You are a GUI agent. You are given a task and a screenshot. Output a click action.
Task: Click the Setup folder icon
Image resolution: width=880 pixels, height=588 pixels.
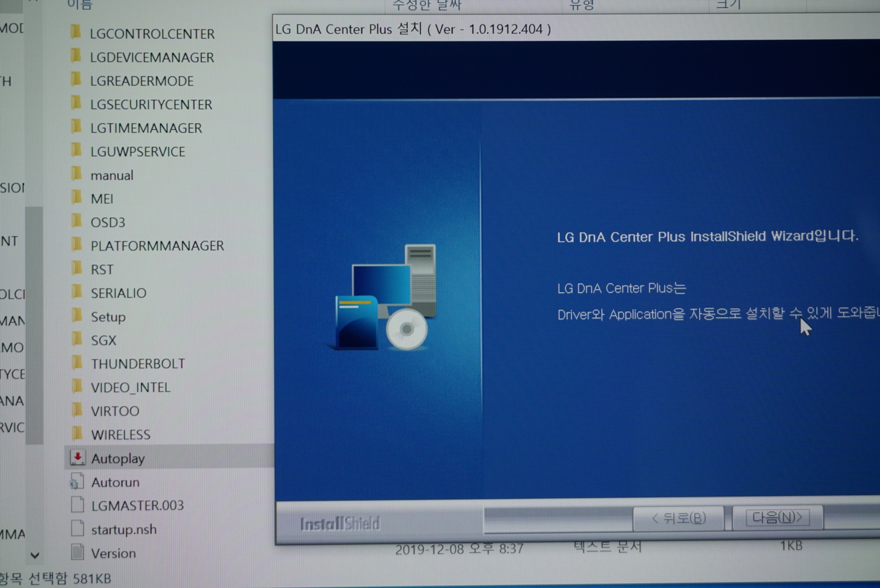[77, 315]
